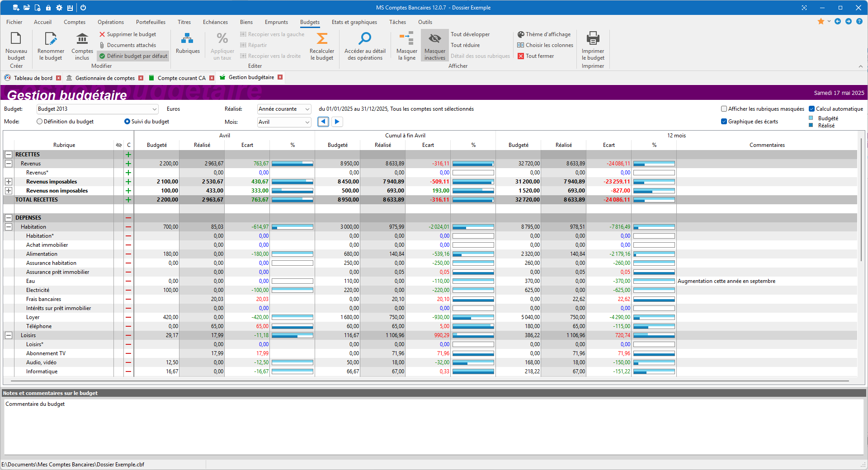Open the Fichier menu
Image resolution: width=868 pixels, height=470 pixels.
point(14,22)
